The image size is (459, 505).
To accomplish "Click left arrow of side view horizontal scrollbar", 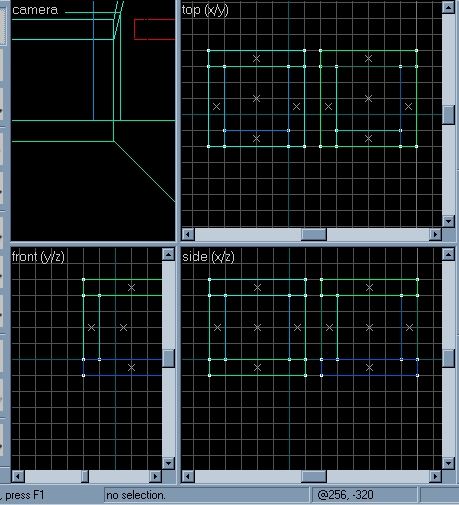I will (188, 476).
